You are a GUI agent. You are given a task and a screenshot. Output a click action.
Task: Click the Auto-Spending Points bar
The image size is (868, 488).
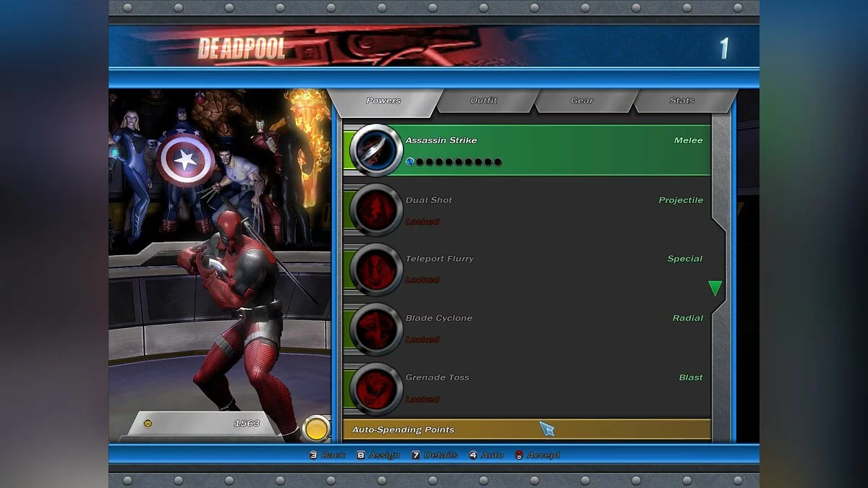click(x=527, y=429)
